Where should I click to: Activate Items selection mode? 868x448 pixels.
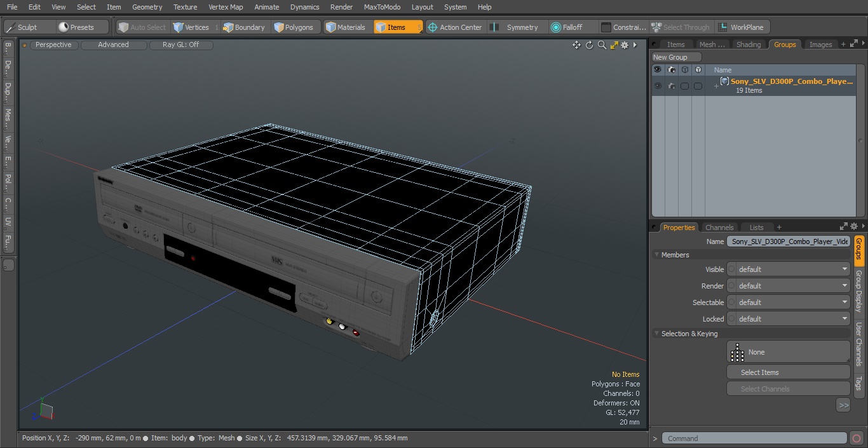(x=397, y=27)
